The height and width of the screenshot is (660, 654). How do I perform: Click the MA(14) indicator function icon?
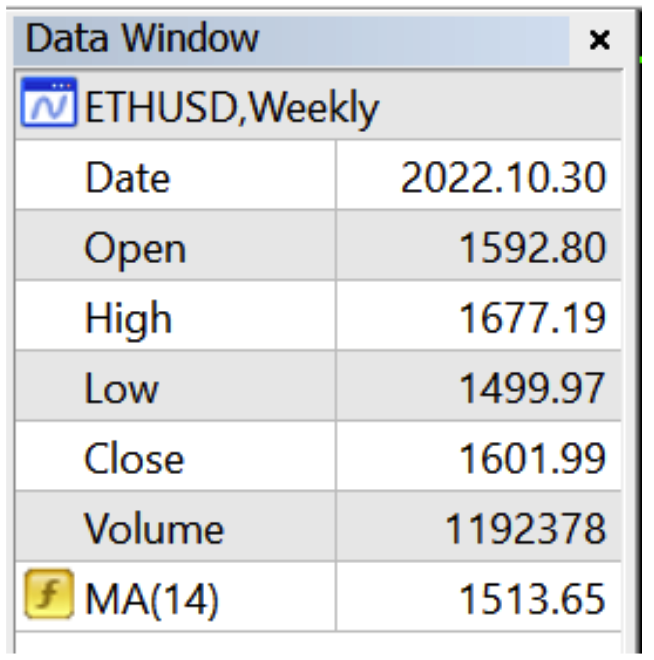tap(47, 599)
